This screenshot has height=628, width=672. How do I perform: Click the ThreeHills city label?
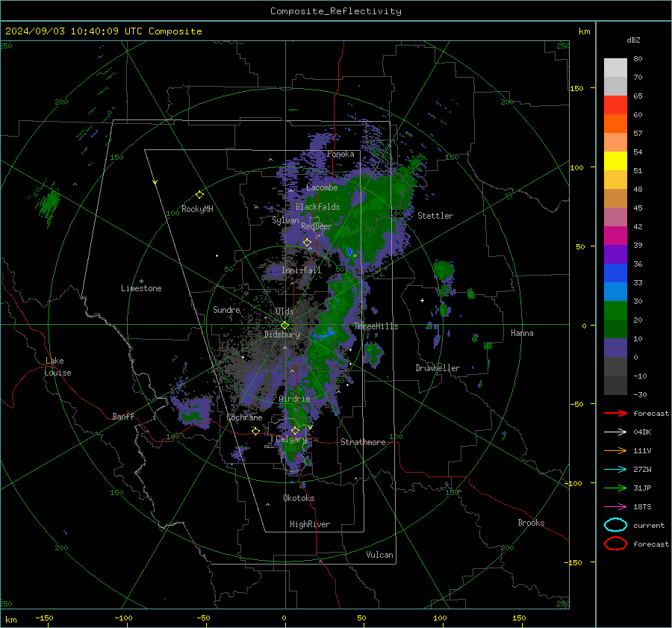click(376, 326)
